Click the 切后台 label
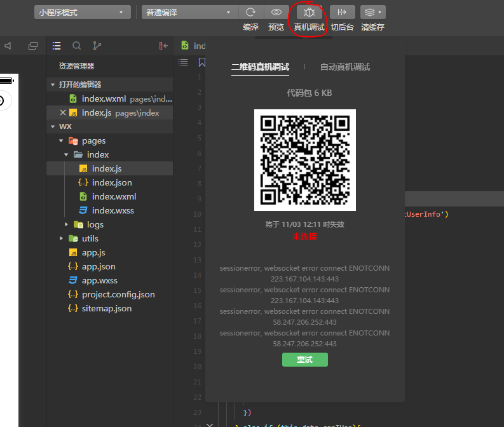The width and height of the screenshot is (504, 427). coord(343,27)
